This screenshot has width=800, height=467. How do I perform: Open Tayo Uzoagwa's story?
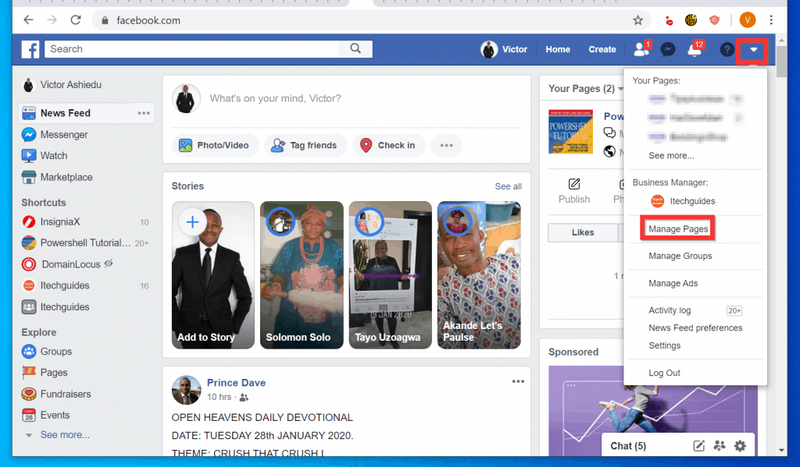point(390,275)
